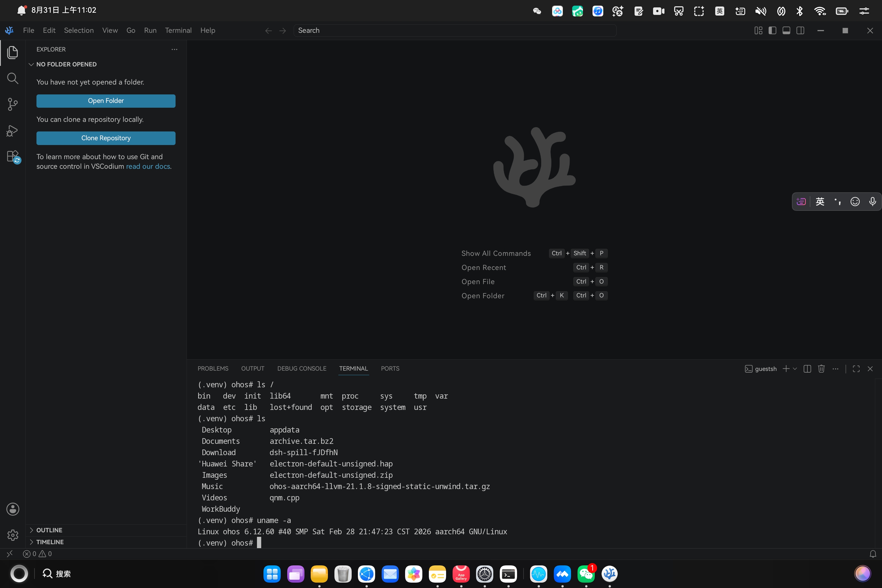Open the Edit menu
Viewport: 882px width, 588px height.
49,30
